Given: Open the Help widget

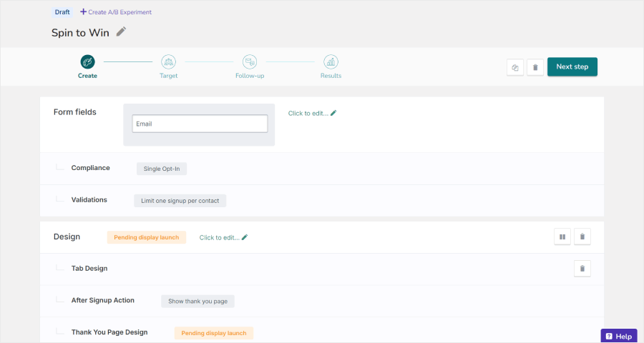Looking at the screenshot, I should point(618,336).
